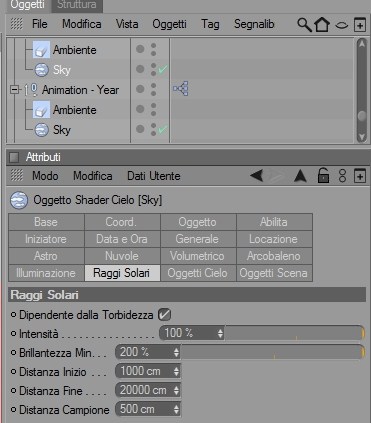Click the search magnifier icon in Objects panel

(304, 25)
